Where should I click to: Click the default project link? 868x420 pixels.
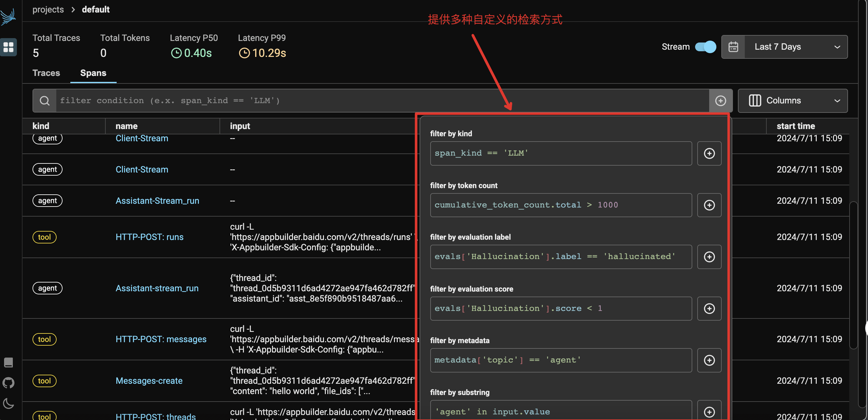pos(95,10)
